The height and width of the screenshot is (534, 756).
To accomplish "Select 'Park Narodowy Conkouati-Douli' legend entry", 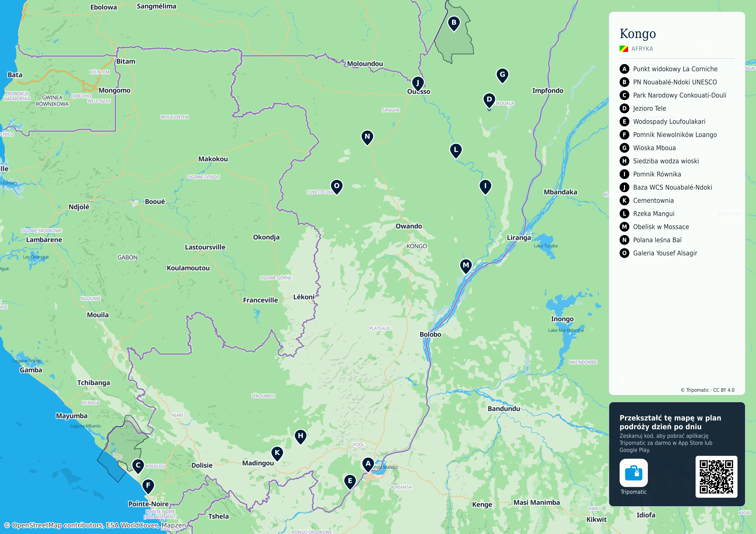I will 679,95.
